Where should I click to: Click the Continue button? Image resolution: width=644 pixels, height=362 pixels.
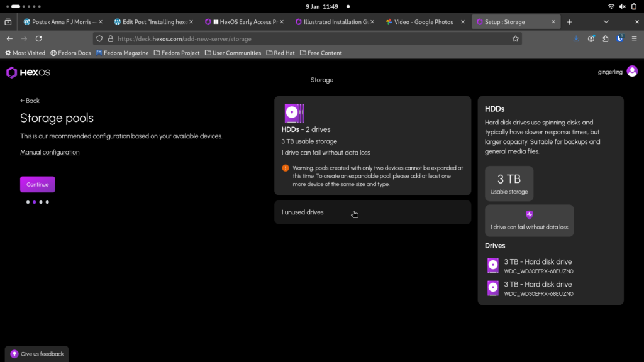pyautogui.click(x=37, y=184)
